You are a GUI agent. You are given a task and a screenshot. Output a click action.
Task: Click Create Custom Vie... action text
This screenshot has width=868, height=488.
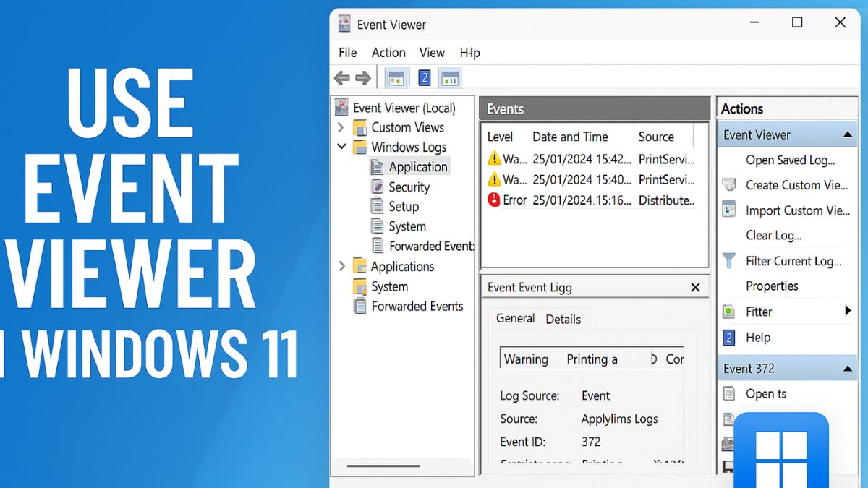coord(797,185)
